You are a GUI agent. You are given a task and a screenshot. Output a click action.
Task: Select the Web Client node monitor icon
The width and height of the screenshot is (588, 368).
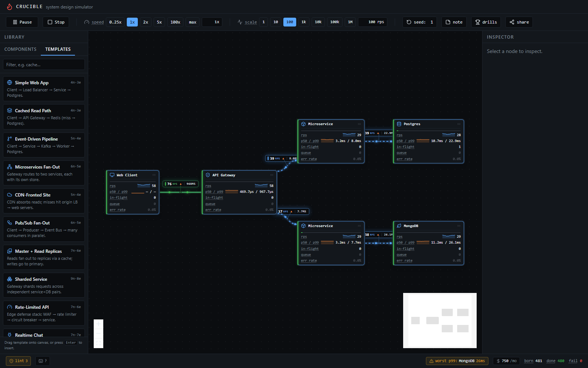pos(112,175)
